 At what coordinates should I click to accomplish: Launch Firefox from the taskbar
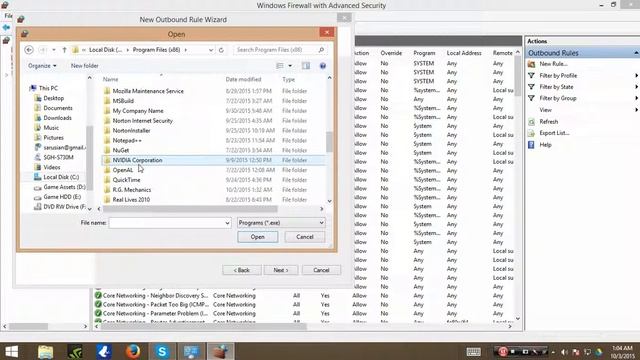pyautogui.click(x=133, y=351)
